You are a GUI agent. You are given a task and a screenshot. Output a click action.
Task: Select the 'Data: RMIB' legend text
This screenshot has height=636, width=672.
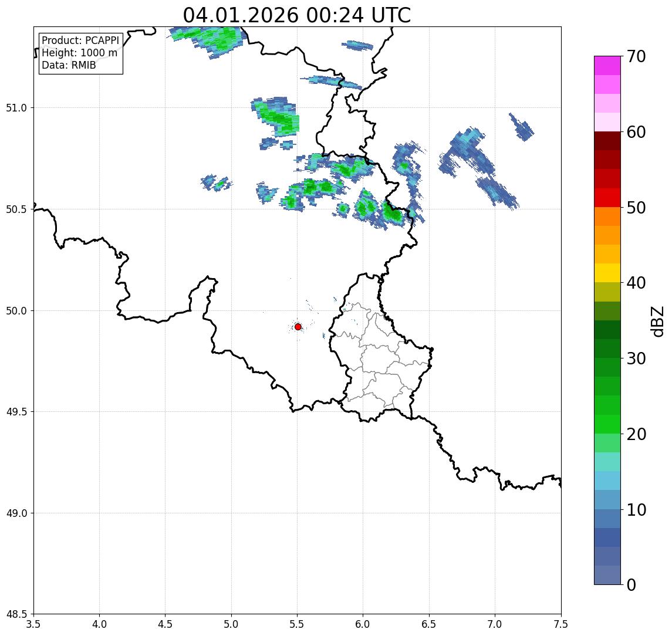(69, 65)
